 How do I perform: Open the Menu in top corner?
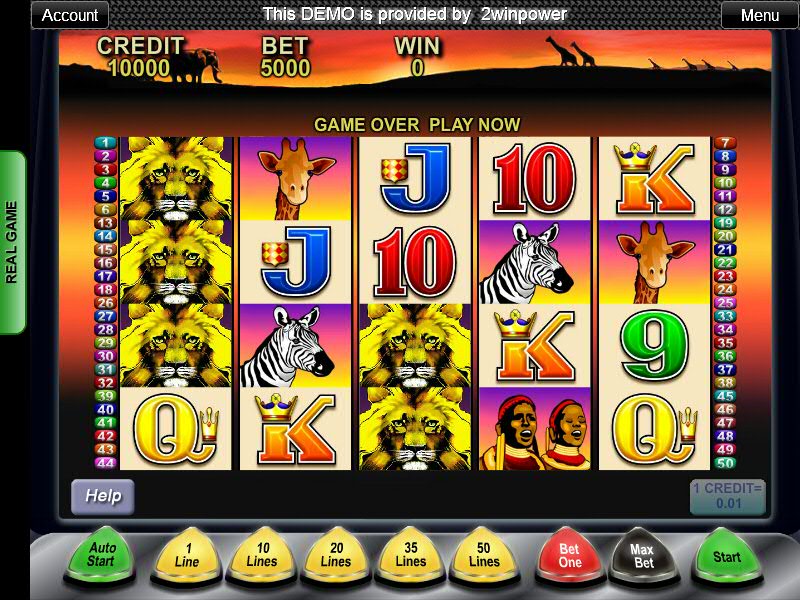pos(760,15)
